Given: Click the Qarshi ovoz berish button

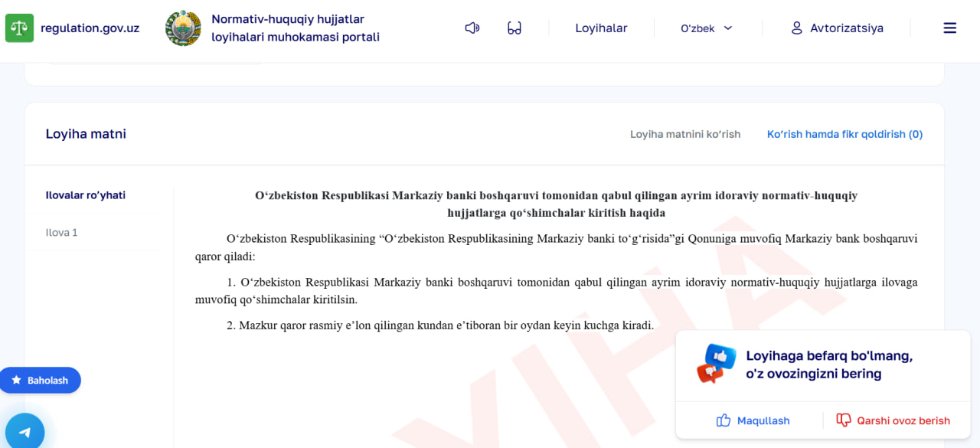Looking at the screenshot, I should (893, 420).
